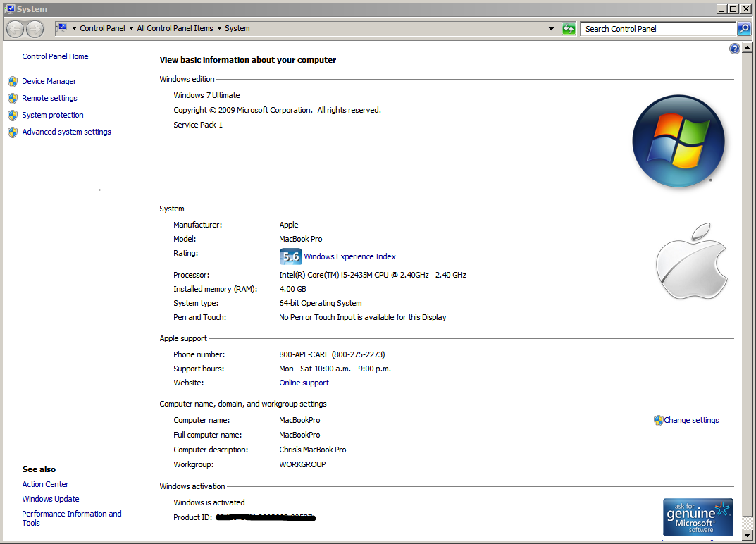Click the Refresh icon beside address bar
The height and width of the screenshot is (544, 756).
tap(569, 29)
